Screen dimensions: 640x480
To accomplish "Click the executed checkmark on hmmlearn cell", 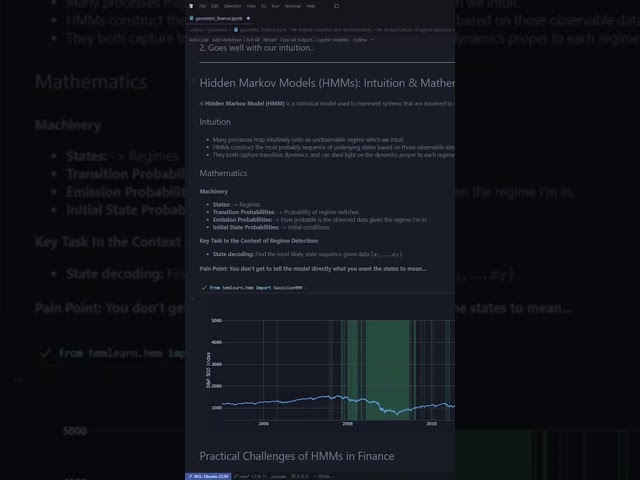I will click(204, 288).
